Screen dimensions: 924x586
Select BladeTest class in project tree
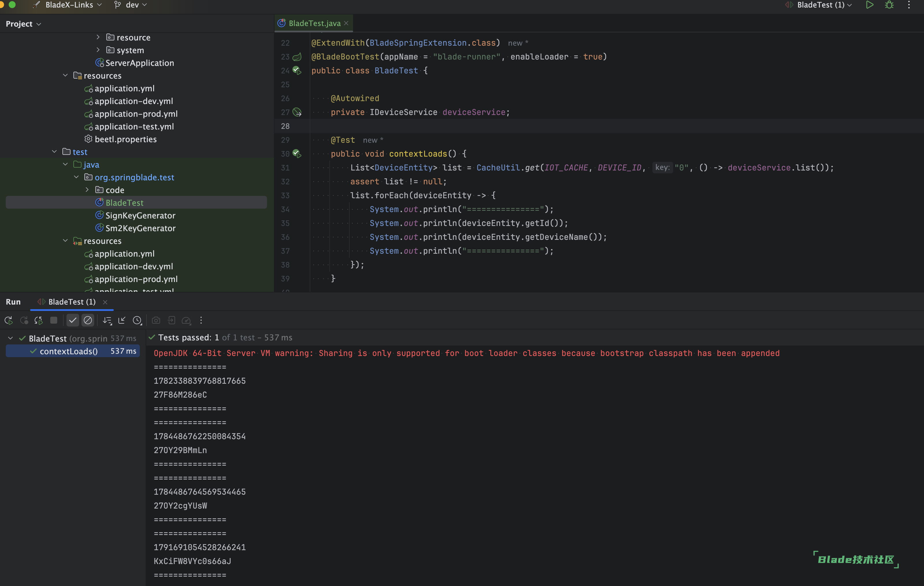click(x=136, y=202)
